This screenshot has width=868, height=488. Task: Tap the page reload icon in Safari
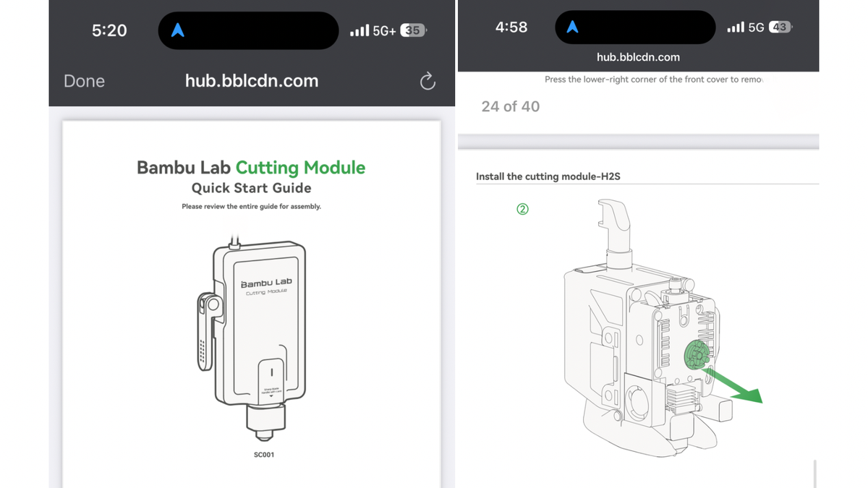coord(427,81)
